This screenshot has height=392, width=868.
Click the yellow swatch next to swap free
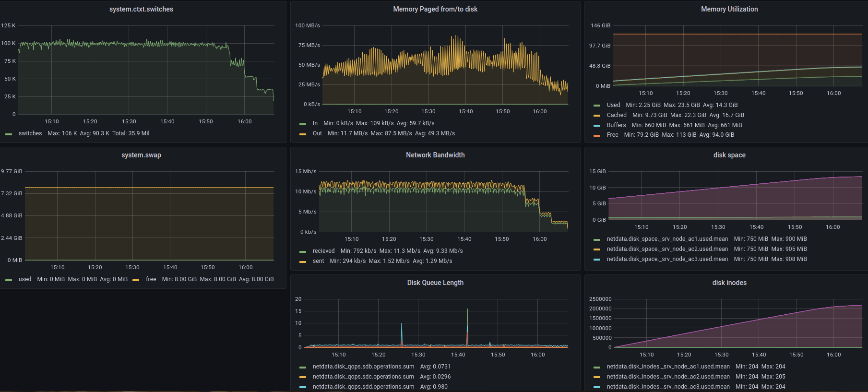pyautogui.click(x=136, y=280)
